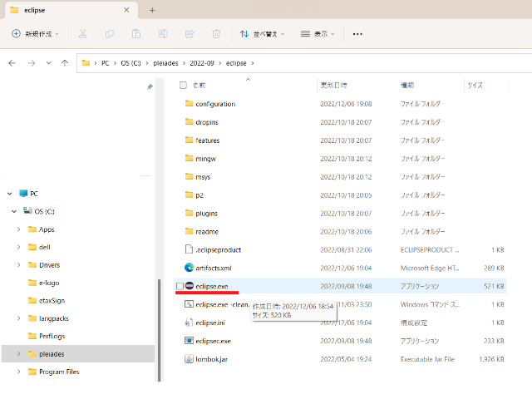This screenshot has height=399, width=532.
Task: Click the Edge icon of artifacts.xml
Action: click(x=189, y=268)
